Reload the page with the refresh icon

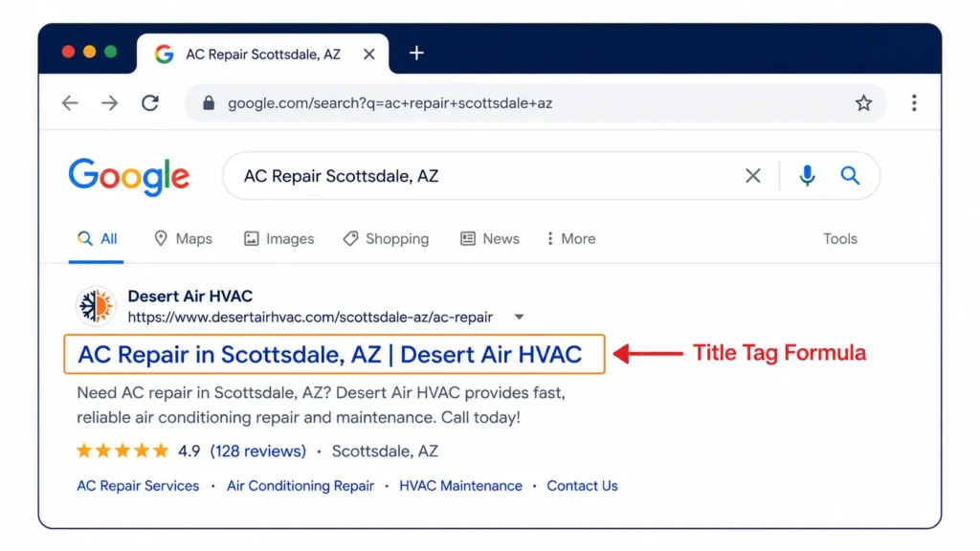[150, 103]
